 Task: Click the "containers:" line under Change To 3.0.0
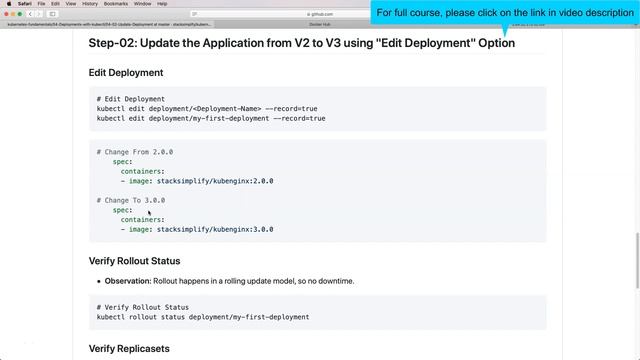coord(142,220)
